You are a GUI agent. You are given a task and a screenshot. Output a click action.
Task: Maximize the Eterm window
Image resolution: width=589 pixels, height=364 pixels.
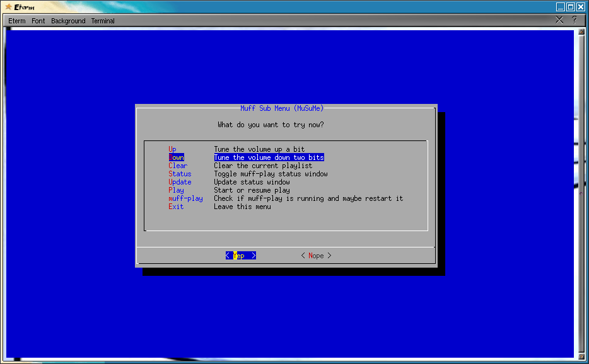571,7
